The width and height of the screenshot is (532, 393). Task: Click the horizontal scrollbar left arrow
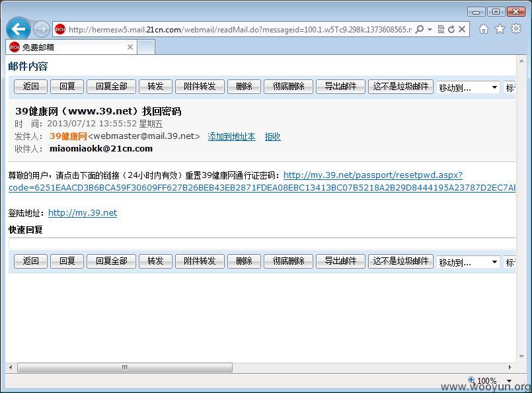point(11,367)
